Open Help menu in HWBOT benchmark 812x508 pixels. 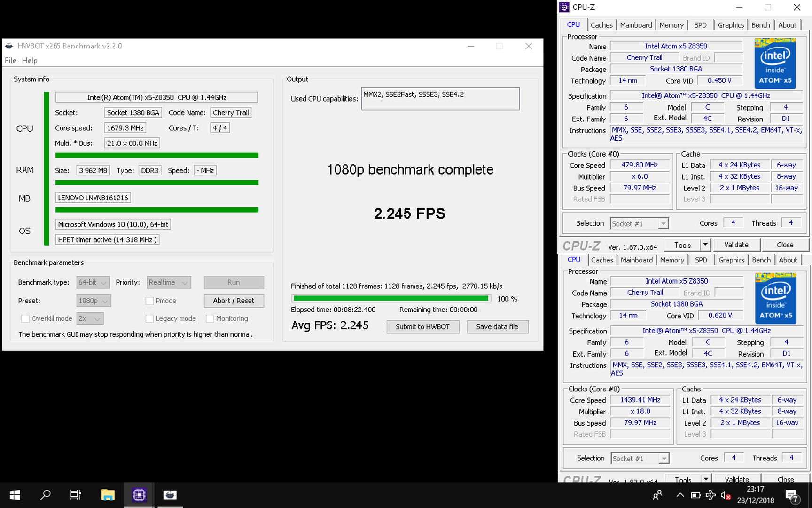pos(30,61)
